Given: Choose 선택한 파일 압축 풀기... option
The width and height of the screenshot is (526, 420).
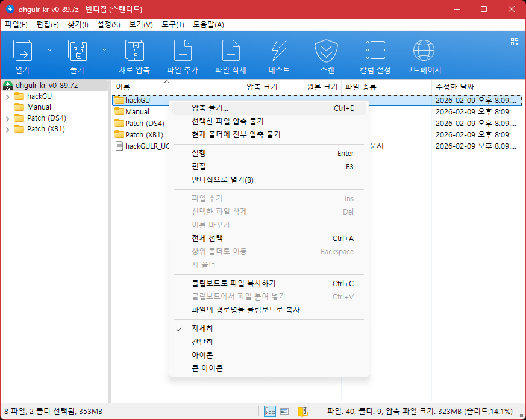Looking at the screenshot, I should click(x=269, y=122).
